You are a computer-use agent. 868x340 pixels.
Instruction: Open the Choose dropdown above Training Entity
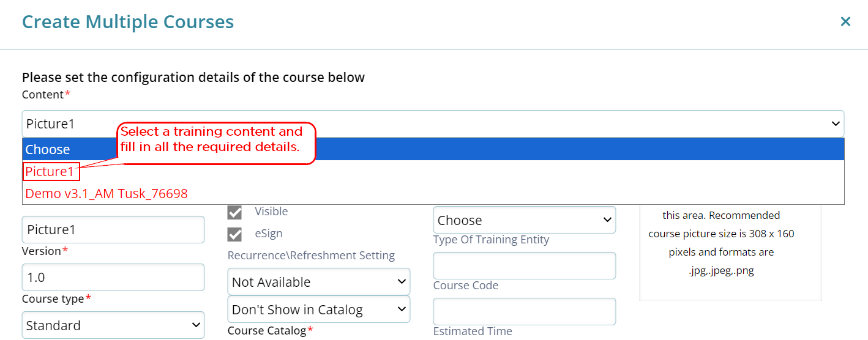525,220
